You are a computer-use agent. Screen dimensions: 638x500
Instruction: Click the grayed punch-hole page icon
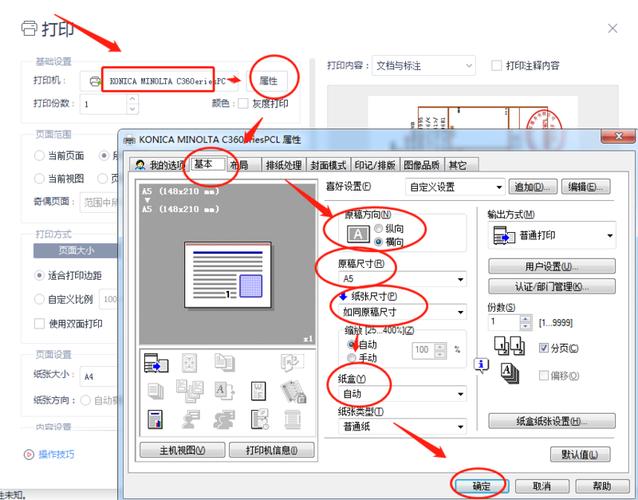point(189,362)
